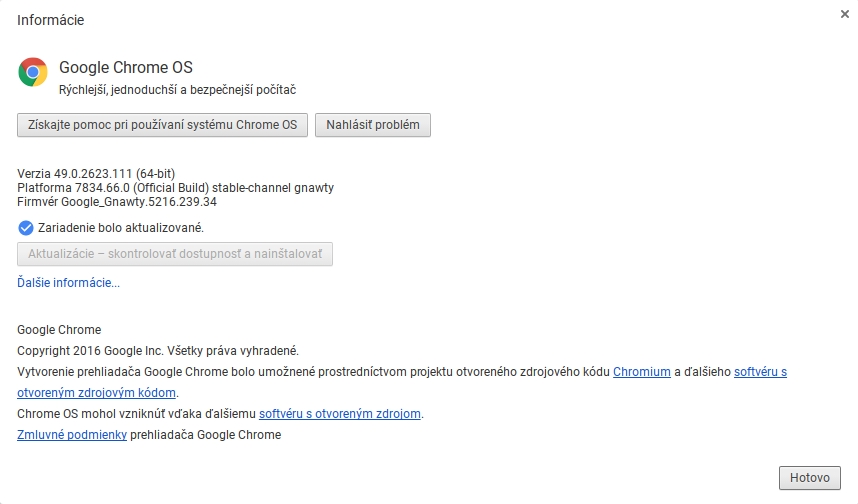Close the Informácie dialog with the X
The image size is (858, 504).
pyautogui.click(x=845, y=14)
